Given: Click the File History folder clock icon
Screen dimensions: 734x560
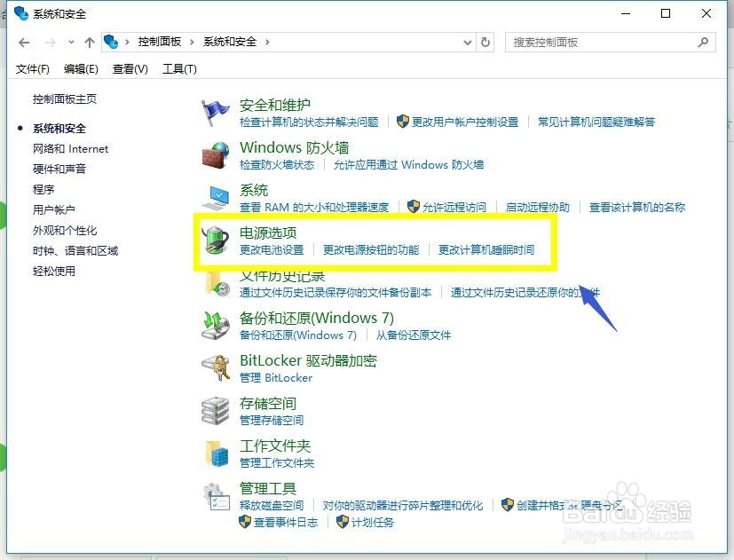Looking at the screenshot, I should click(217, 284).
